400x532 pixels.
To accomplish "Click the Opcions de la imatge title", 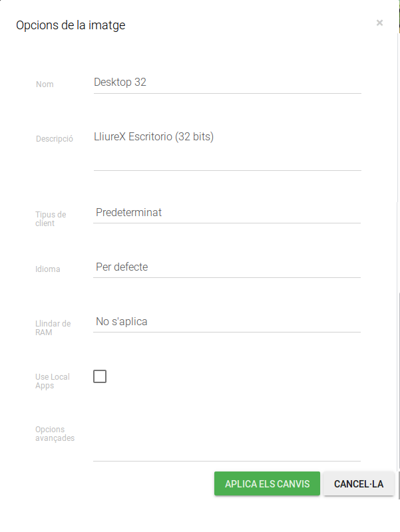I will (71, 26).
